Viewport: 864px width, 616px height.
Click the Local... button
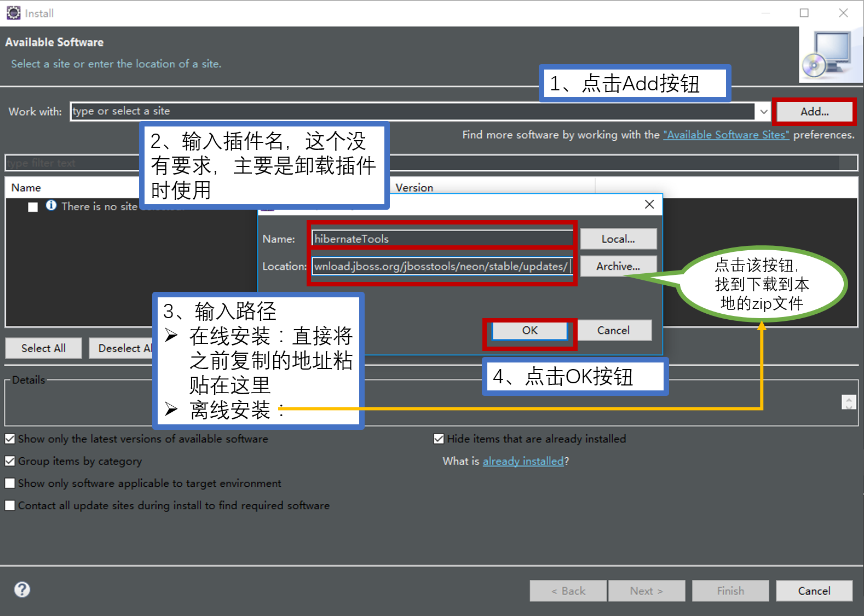coord(618,239)
